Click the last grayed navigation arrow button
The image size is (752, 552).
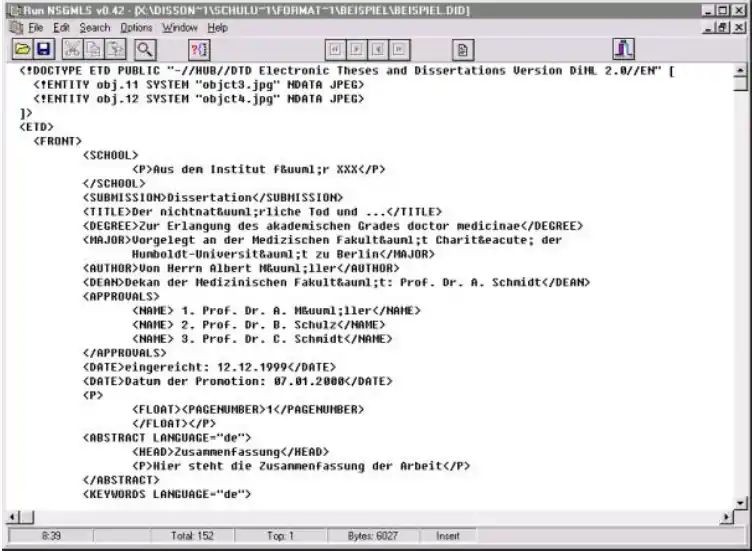(400, 49)
